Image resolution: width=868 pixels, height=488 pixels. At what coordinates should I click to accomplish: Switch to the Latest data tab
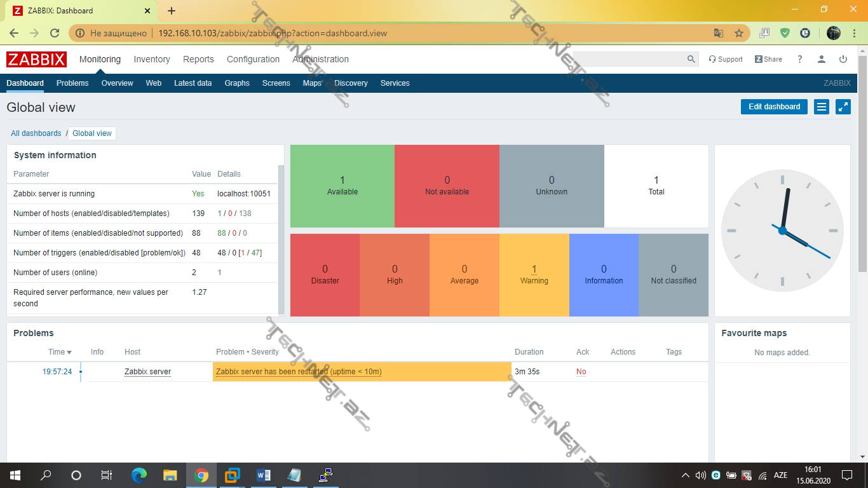(x=193, y=83)
